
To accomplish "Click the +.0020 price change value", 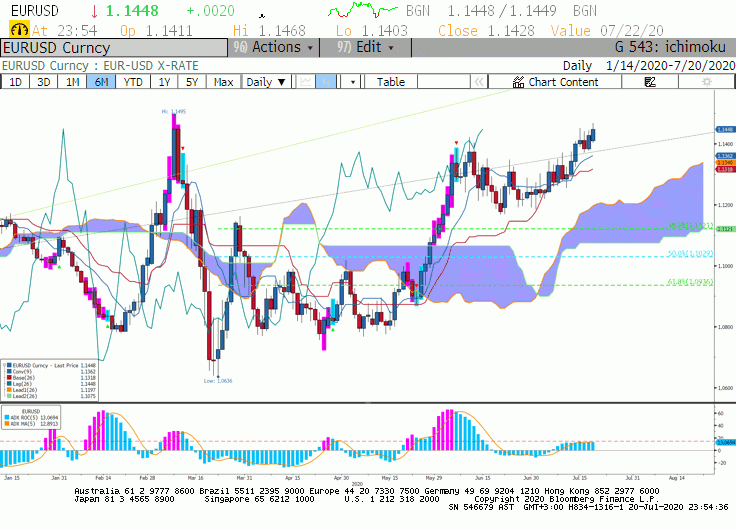I will [210, 10].
